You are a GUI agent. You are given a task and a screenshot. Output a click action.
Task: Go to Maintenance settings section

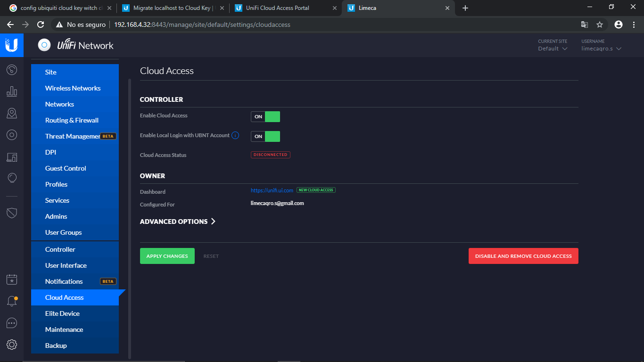[x=64, y=329]
